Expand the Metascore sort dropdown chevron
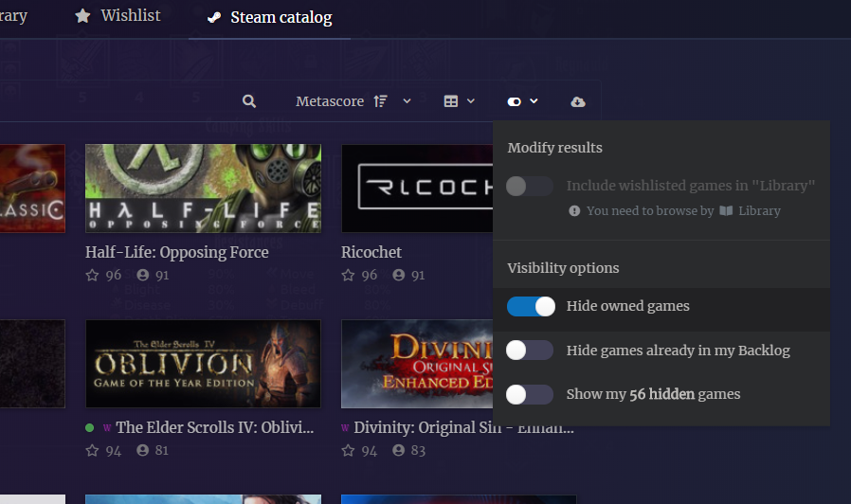 coord(407,101)
